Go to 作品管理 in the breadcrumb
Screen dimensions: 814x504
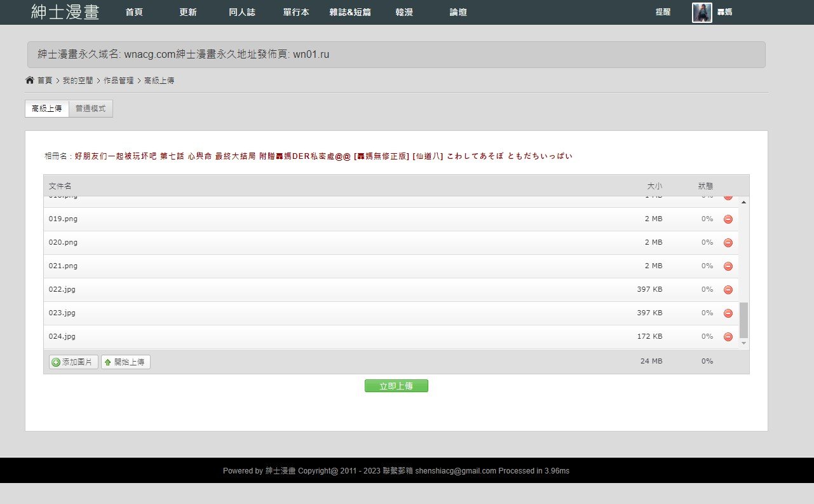click(118, 81)
